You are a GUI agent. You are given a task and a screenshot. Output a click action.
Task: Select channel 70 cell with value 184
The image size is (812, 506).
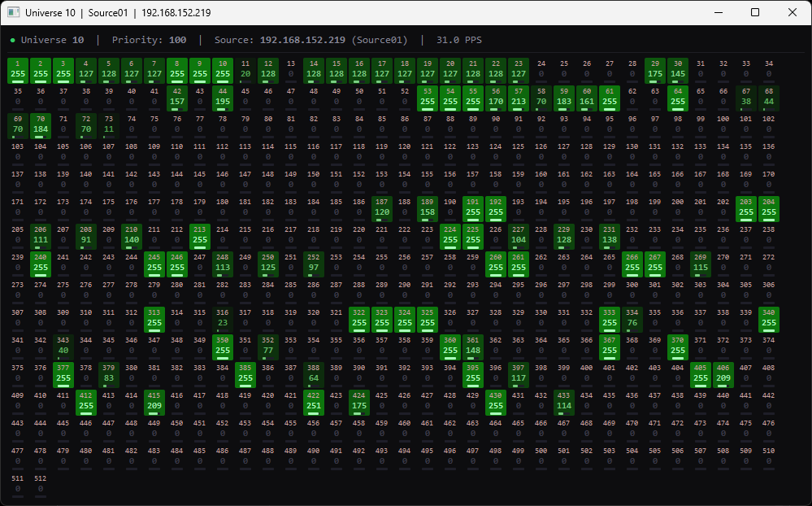tap(40, 126)
